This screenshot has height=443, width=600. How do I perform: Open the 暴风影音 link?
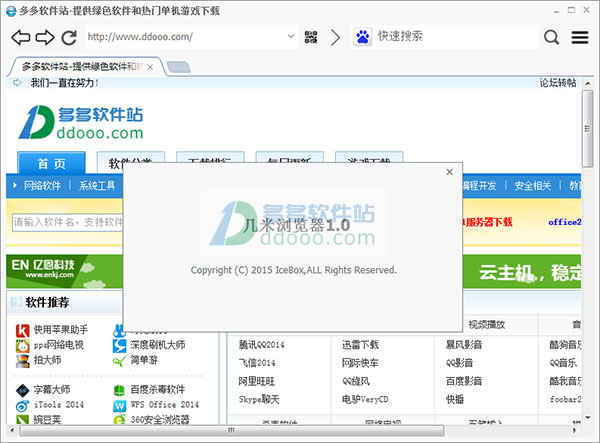pos(464,345)
